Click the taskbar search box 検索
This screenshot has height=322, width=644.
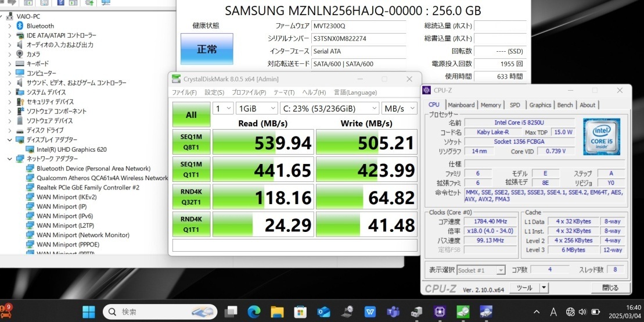[x=160, y=312]
